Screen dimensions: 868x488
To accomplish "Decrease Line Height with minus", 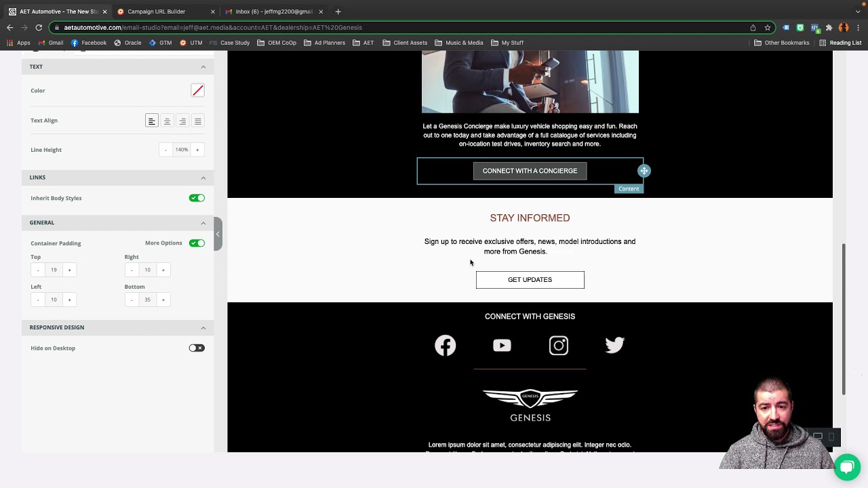I will tap(165, 150).
